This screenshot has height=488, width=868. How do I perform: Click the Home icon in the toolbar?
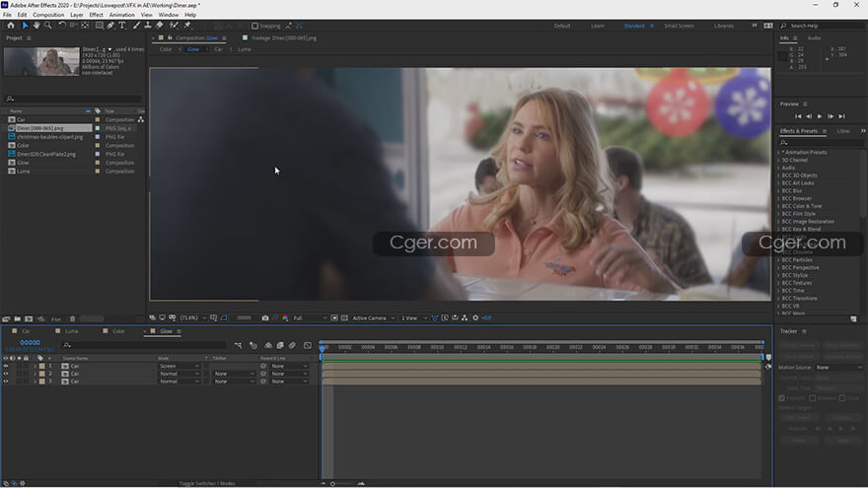(x=11, y=26)
